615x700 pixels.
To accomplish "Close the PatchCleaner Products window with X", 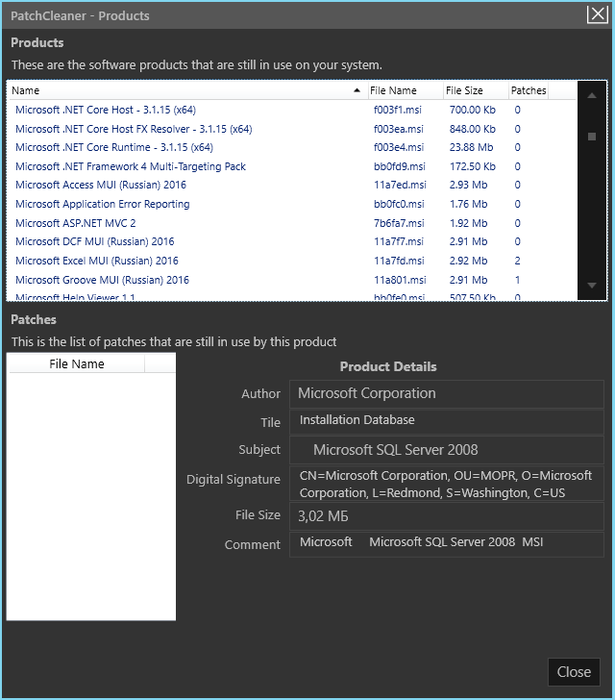I will 597,14.
